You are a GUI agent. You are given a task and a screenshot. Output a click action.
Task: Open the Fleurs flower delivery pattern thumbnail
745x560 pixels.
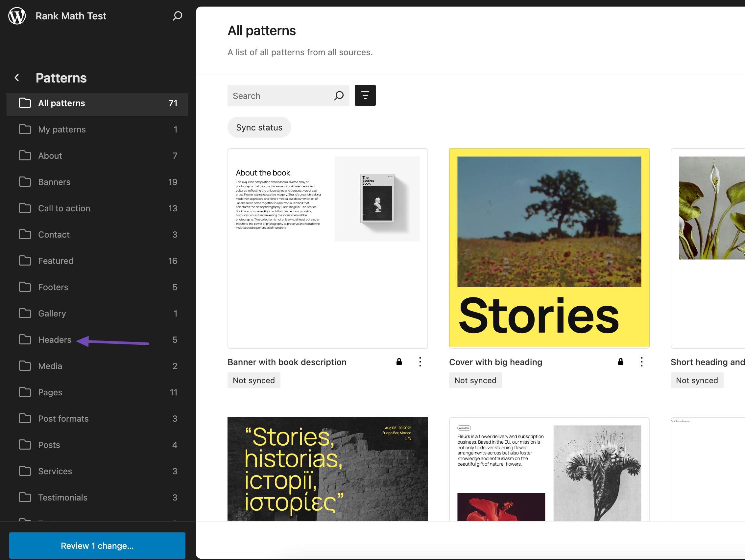click(x=549, y=469)
